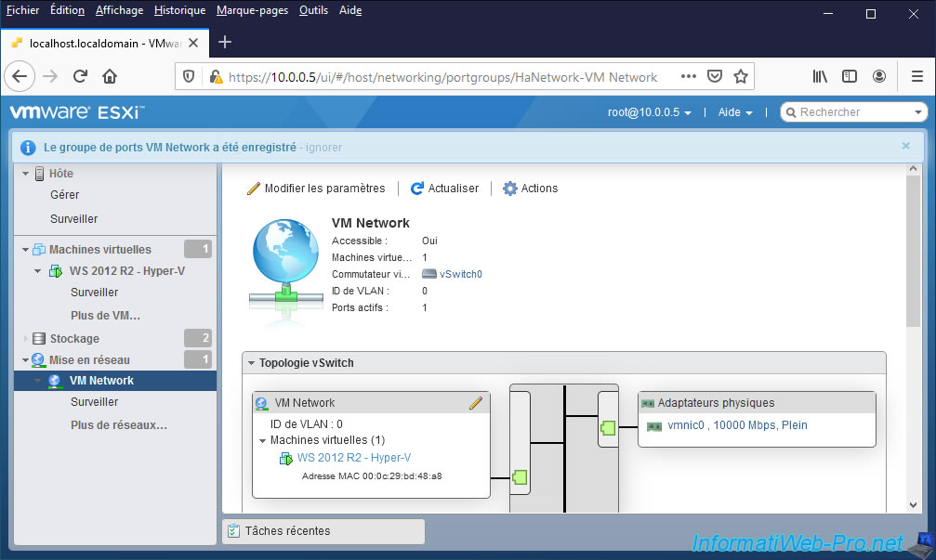Click the vertical scrollbar thumb

(913, 251)
